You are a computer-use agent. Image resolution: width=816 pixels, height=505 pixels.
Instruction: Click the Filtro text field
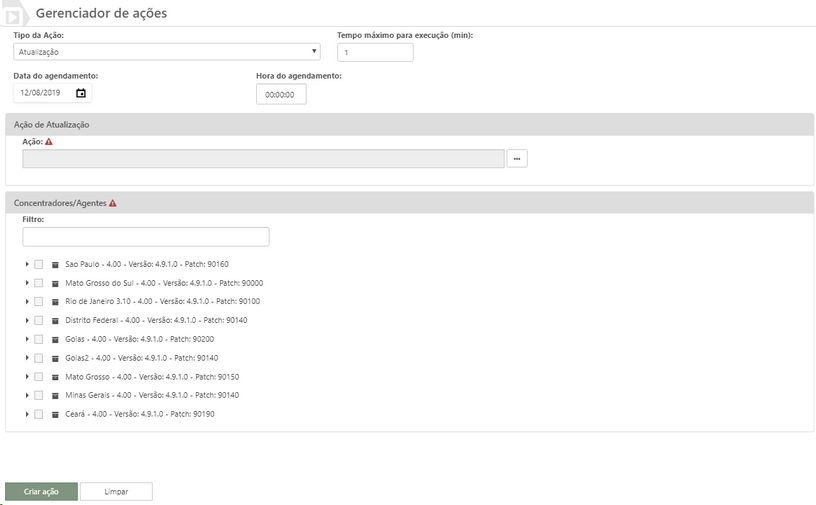coord(146,237)
